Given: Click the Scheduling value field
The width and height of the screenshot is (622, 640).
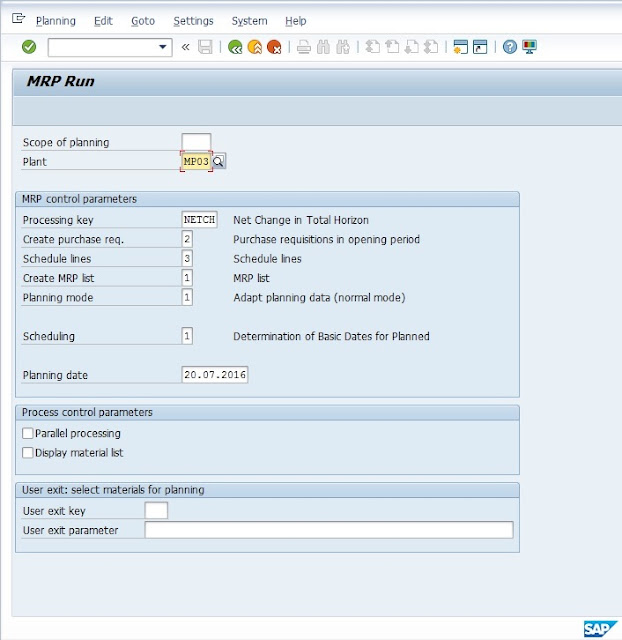Looking at the screenshot, I should 187,336.
